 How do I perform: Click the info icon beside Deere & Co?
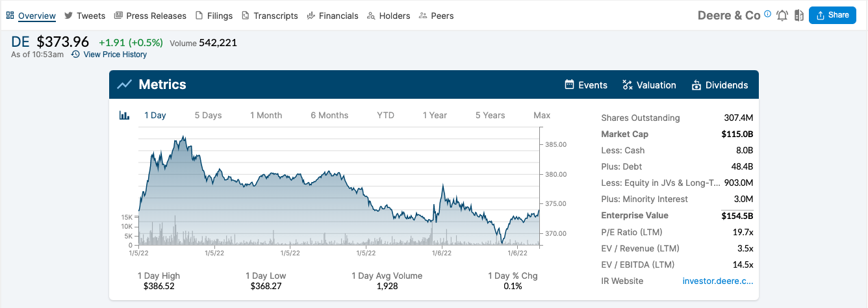tap(768, 14)
